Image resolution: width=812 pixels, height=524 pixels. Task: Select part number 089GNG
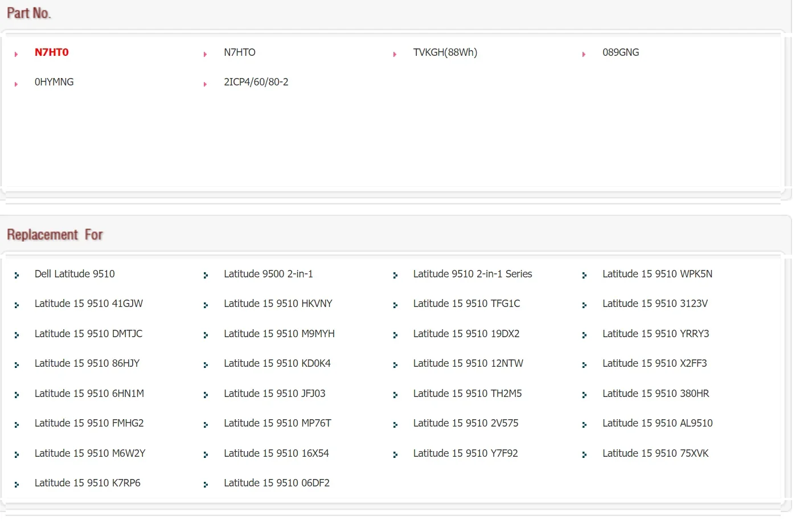pos(621,52)
